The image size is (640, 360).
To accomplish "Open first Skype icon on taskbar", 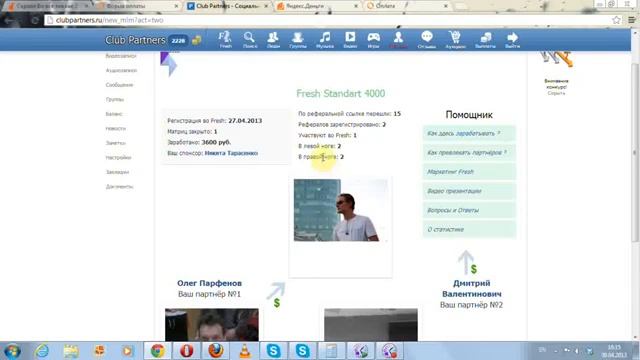I will tap(273, 351).
